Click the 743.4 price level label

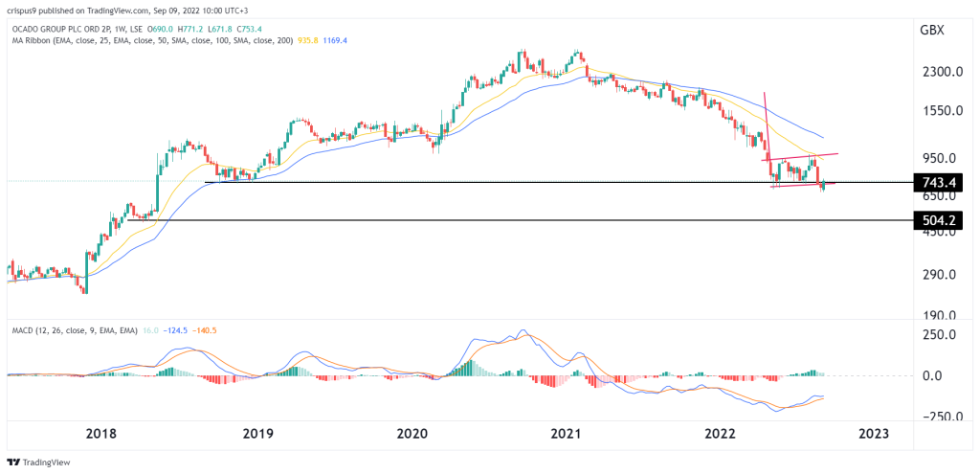pos(938,183)
